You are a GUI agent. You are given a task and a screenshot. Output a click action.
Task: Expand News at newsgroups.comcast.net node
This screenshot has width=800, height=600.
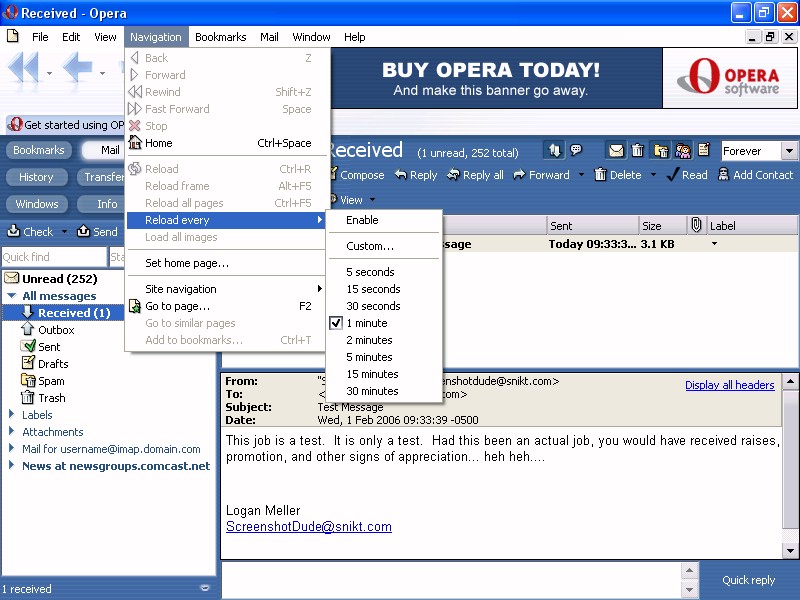[11, 465]
